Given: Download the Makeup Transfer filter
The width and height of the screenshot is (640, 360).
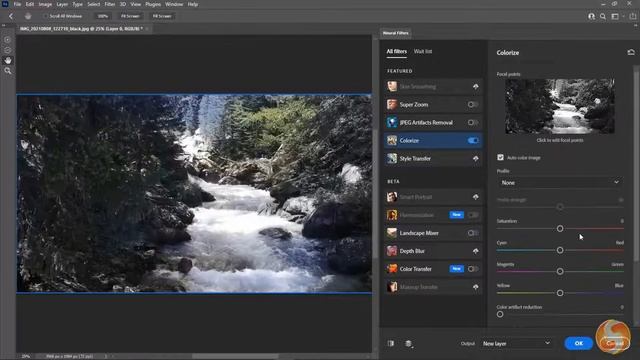Looking at the screenshot, I should tap(476, 287).
